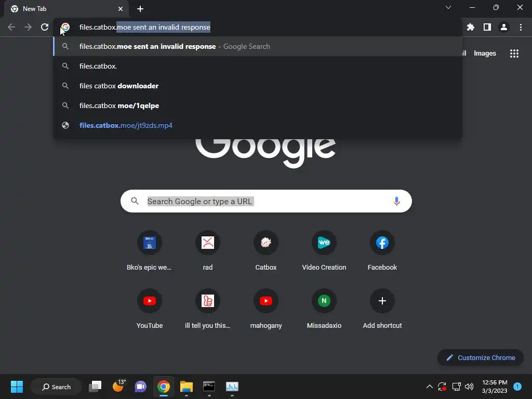Viewport: 532px width, 399px height.
Task: Open the notification count badge
Action: tap(517, 387)
